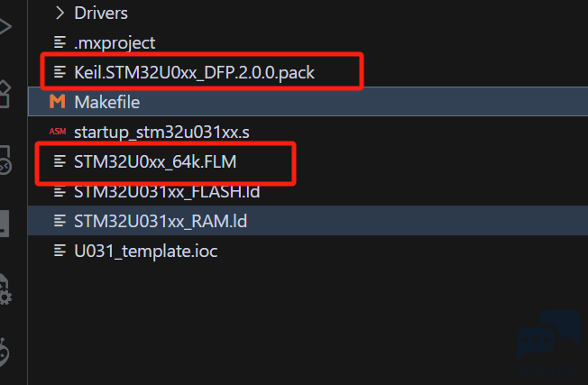Open the Run and Debug sidebar icon
588x385 pixels.
[5, 26]
